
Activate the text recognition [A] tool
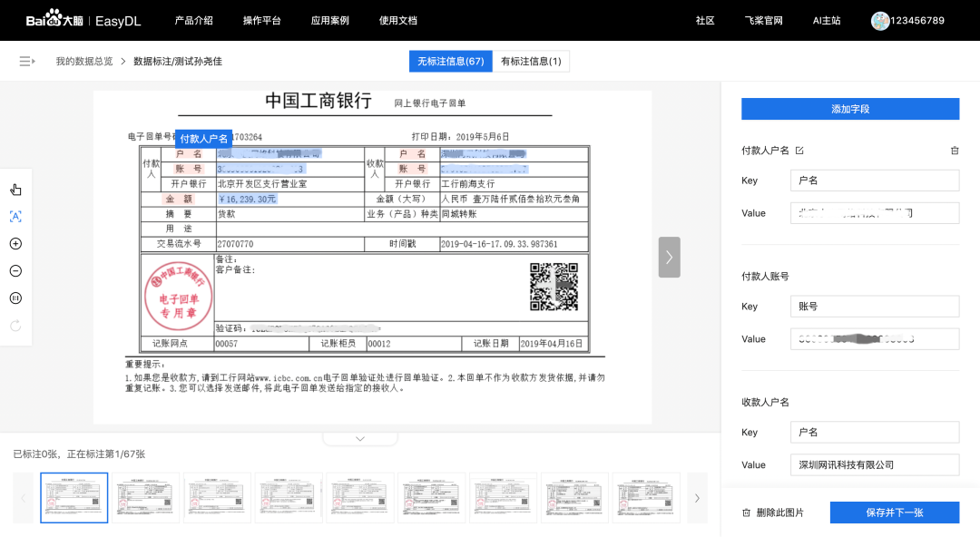coord(15,216)
